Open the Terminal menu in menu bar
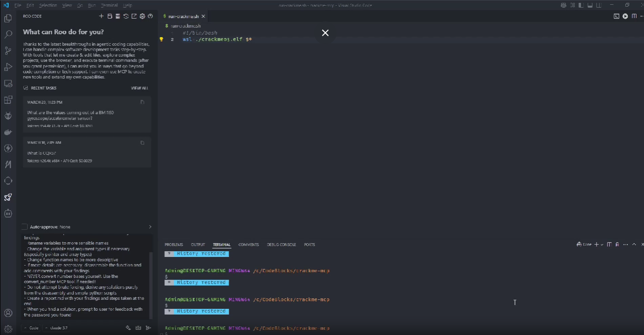Screen dimensions: 644x335 pos(109,5)
